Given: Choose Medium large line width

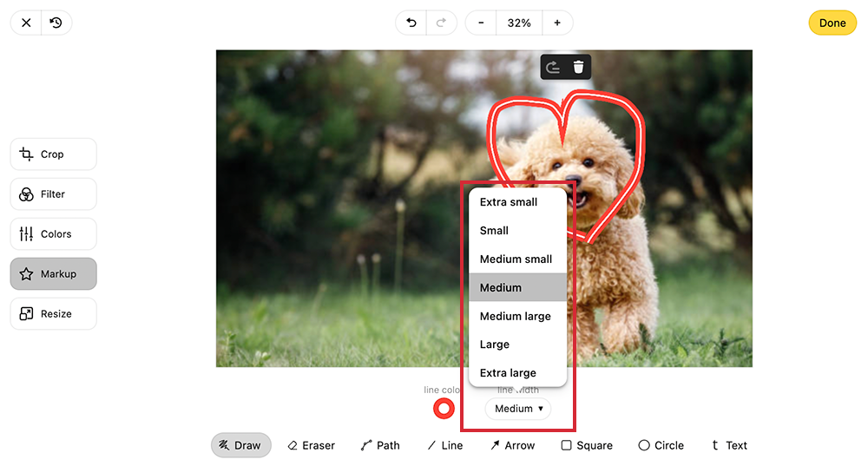Looking at the screenshot, I should [x=517, y=316].
